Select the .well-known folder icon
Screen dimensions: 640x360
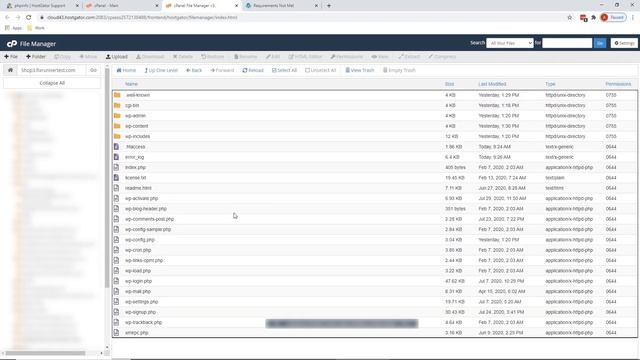117,95
